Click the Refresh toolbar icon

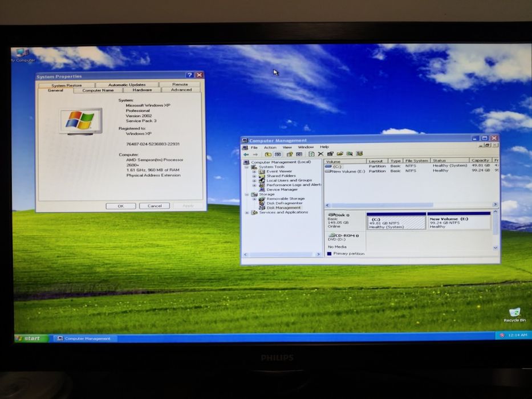[311, 154]
